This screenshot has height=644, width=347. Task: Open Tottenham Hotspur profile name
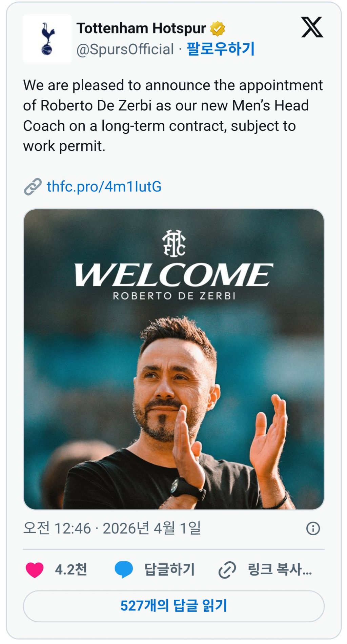click(141, 28)
